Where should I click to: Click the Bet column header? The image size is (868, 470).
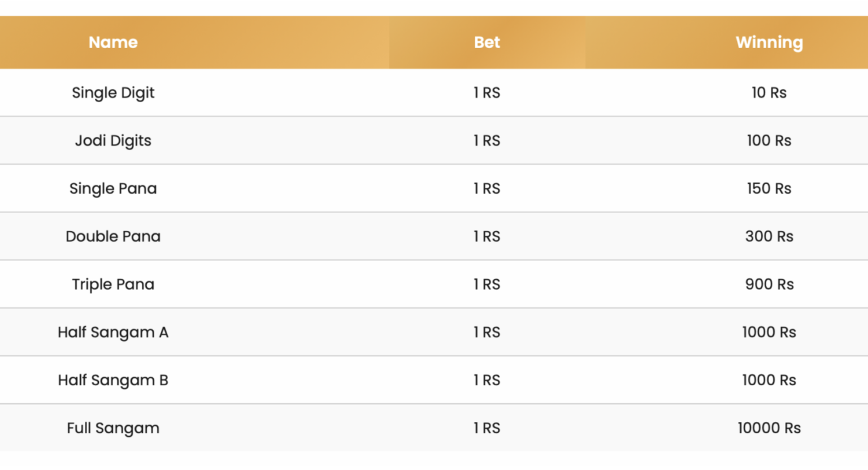pyautogui.click(x=487, y=42)
